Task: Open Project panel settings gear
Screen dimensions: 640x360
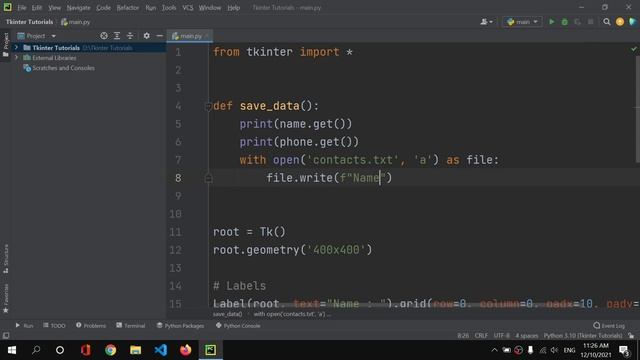Action: pos(146,36)
